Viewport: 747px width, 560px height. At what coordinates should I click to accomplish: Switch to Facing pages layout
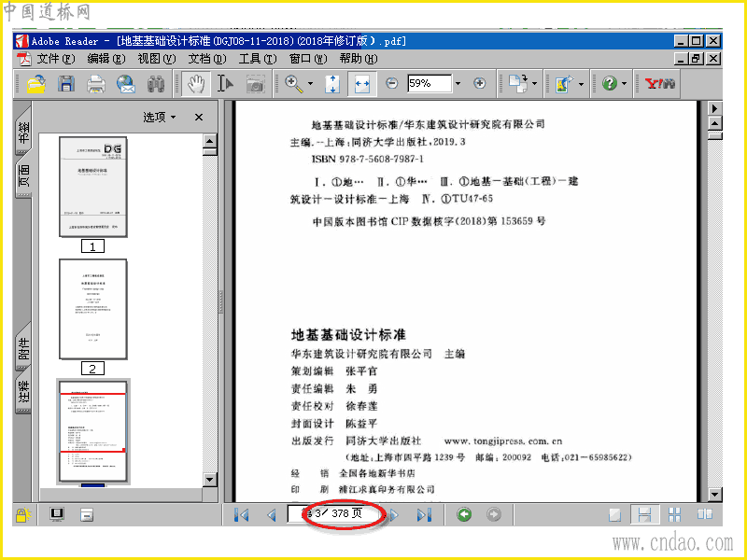click(705, 515)
